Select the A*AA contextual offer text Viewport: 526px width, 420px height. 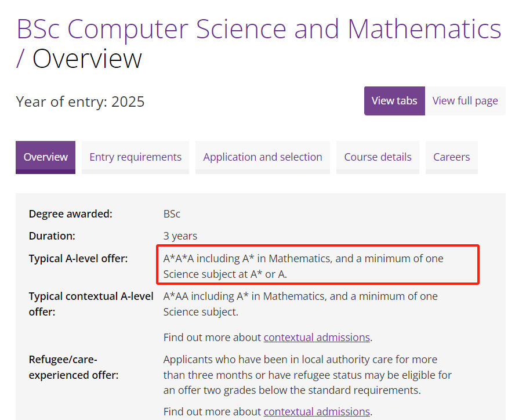point(300,304)
